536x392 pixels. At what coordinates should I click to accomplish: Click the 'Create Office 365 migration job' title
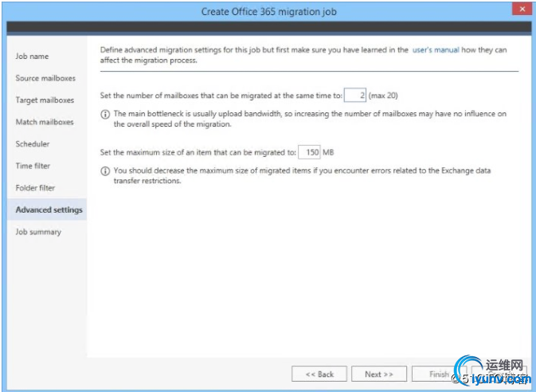(269, 12)
